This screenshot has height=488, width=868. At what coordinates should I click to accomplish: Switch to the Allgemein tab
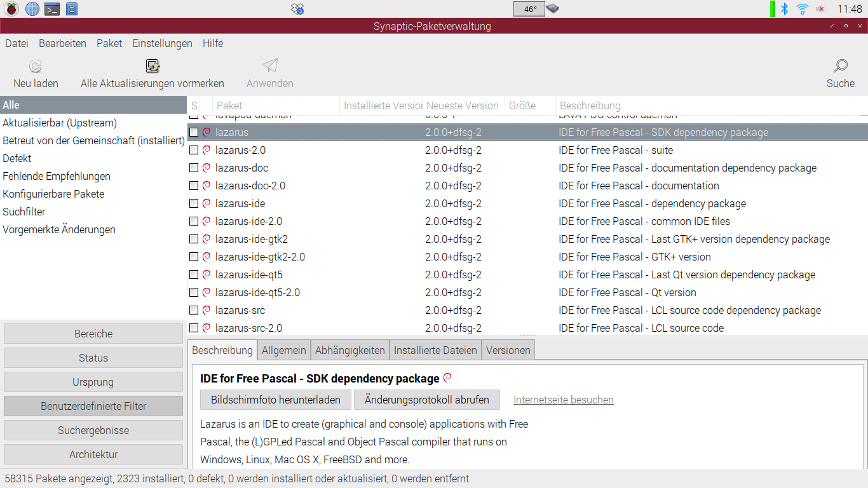coord(284,350)
